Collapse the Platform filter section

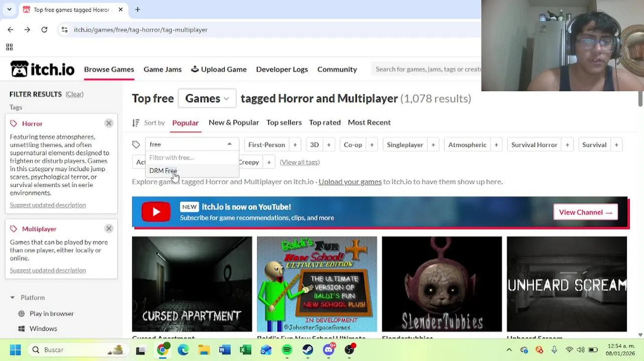pyautogui.click(x=13, y=298)
